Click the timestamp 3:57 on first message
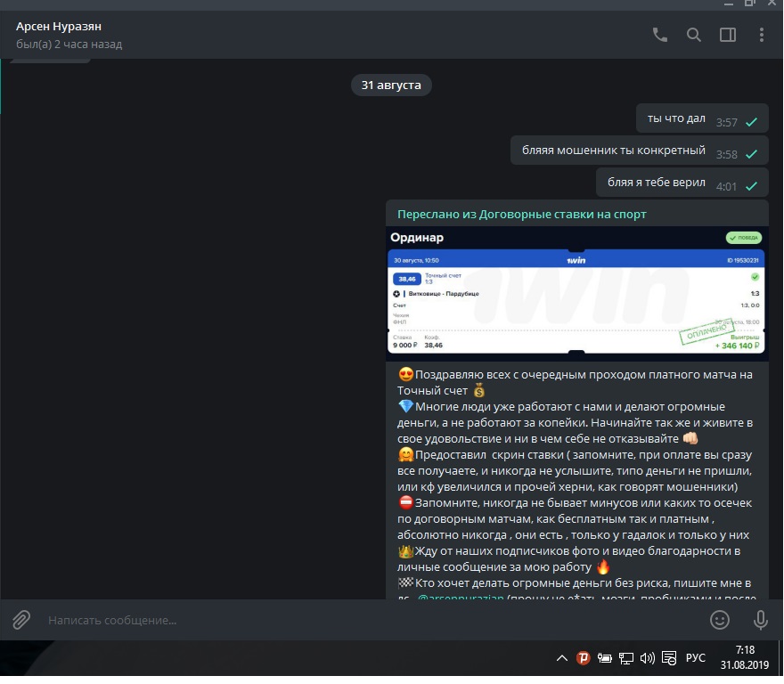 point(726,123)
